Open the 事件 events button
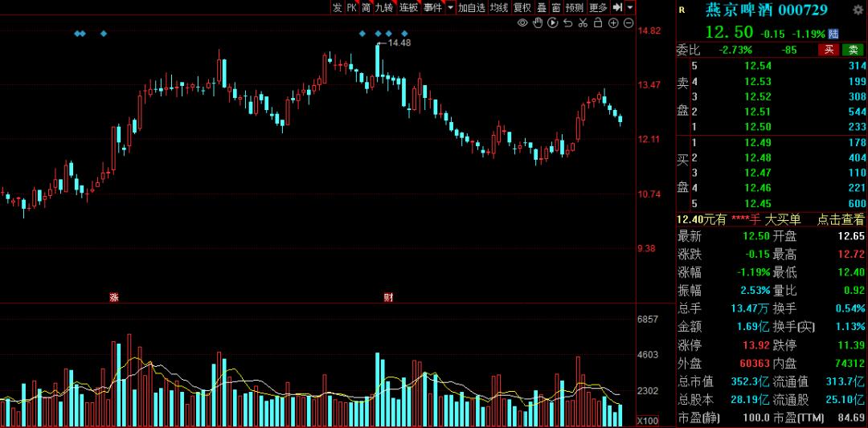This screenshot has height=428, width=868. [432, 7]
